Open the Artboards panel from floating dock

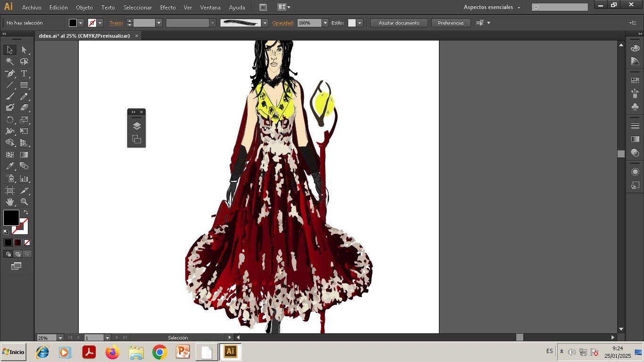pos(137,139)
